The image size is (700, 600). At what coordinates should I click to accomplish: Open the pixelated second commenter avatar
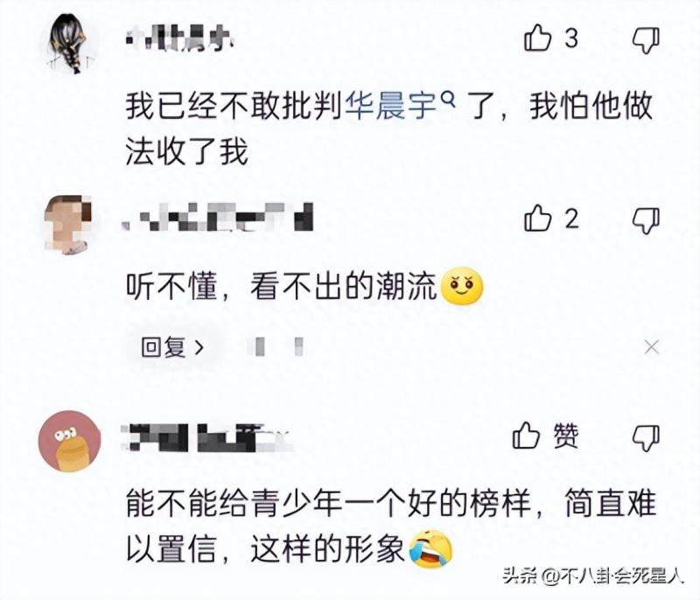pos(69,225)
